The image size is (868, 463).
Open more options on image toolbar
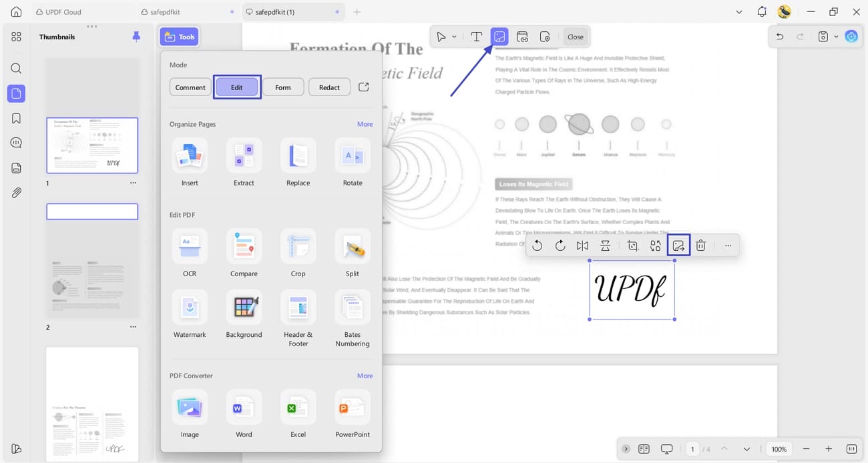(x=728, y=246)
